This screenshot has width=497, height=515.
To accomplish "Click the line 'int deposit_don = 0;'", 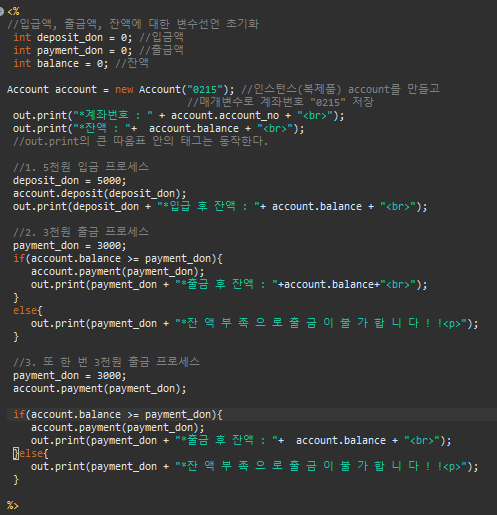I will coord(73,37).
